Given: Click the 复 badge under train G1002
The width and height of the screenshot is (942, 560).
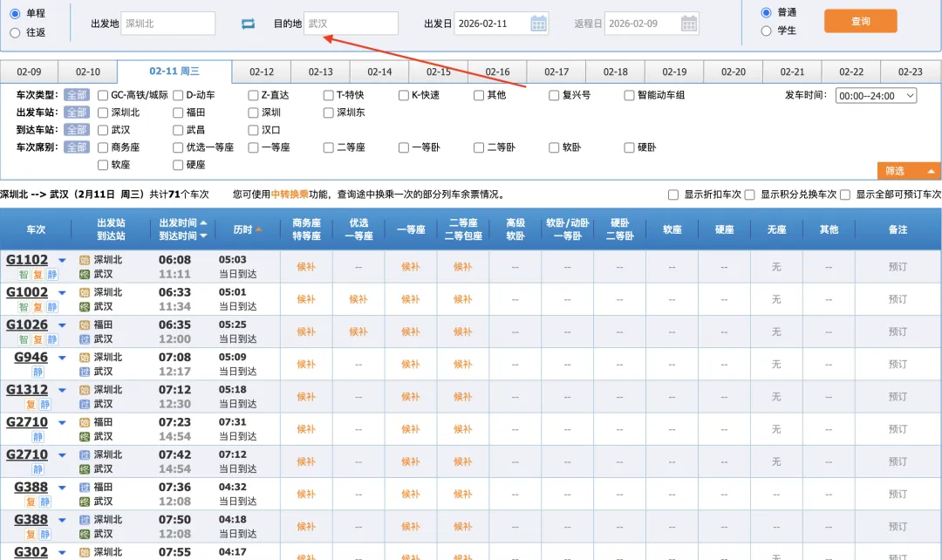Looking at the screenshot, I should [38, 307].
